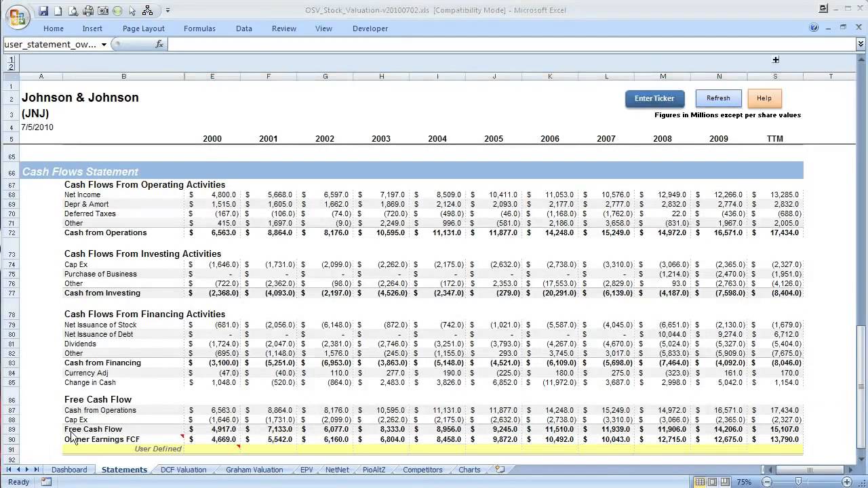Go to last sheet tab arrow
The width and height of the screenshot is (868, 488).
(x=36, y=470)
